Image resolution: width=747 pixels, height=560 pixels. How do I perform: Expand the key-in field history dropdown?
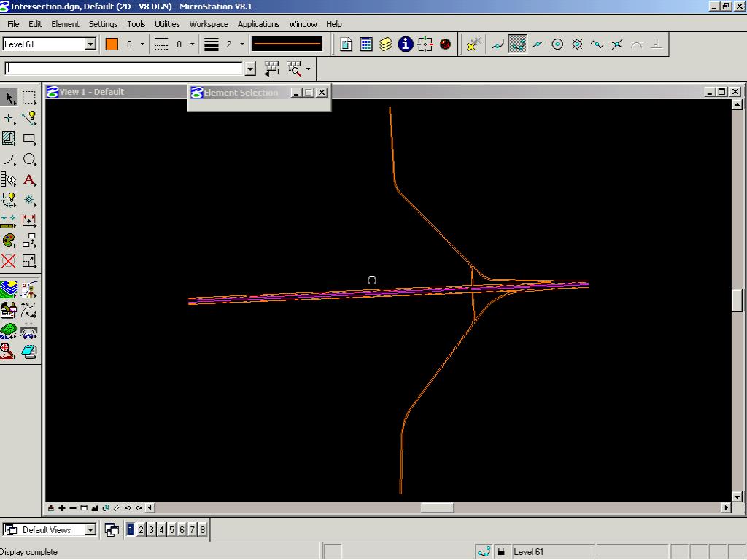click(251, 69)
